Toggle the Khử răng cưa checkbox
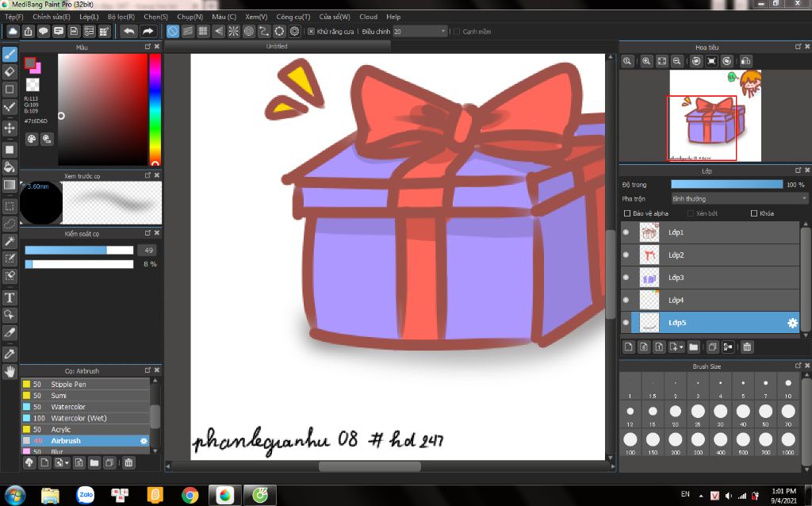Screen dimensions: 812x506 coord(311,32)
